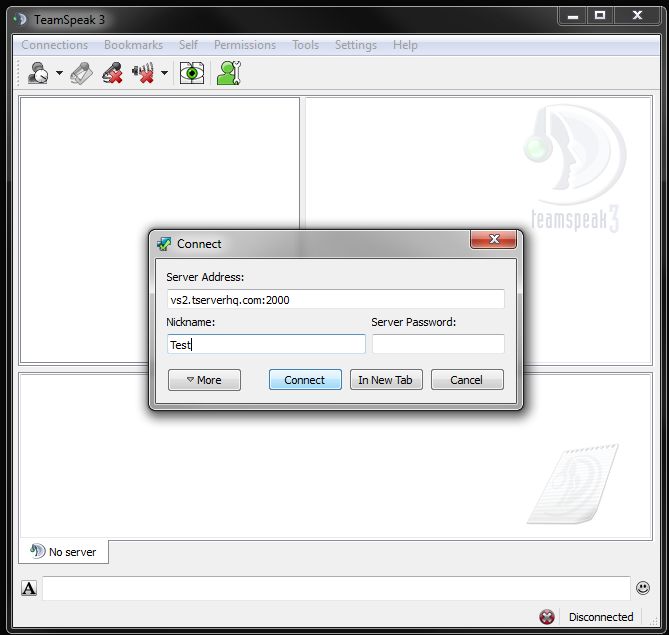Image resolution: width=669 pixels, height=635 pixels.
Task: Click the Connect to server toolbar icon
Action: tap(38, 73)
